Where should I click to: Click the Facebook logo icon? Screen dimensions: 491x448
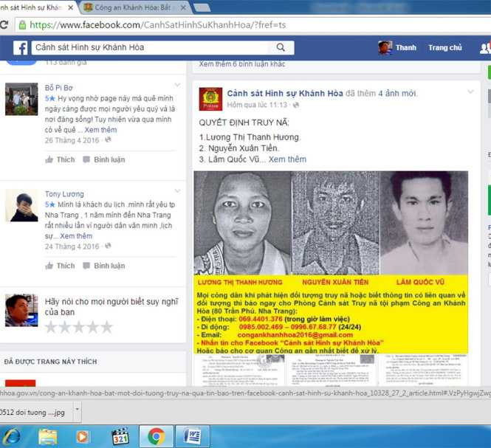(21, 48)
